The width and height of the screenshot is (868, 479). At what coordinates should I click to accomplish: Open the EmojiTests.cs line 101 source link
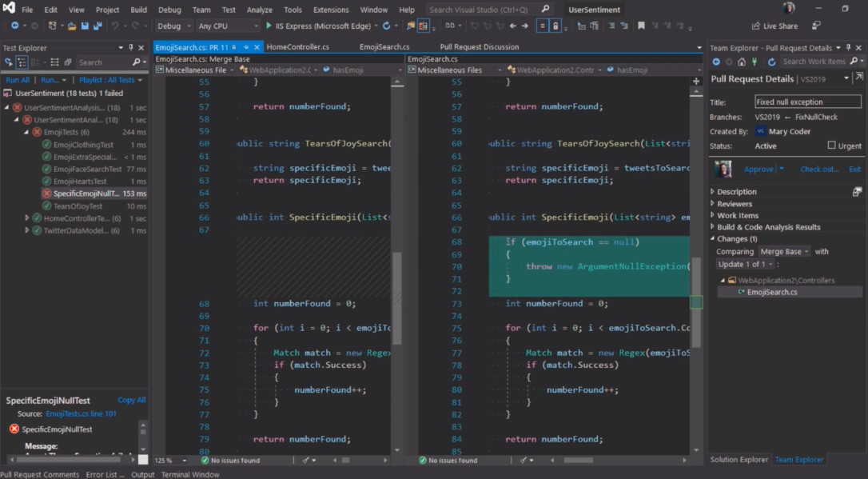click(81, 413)
